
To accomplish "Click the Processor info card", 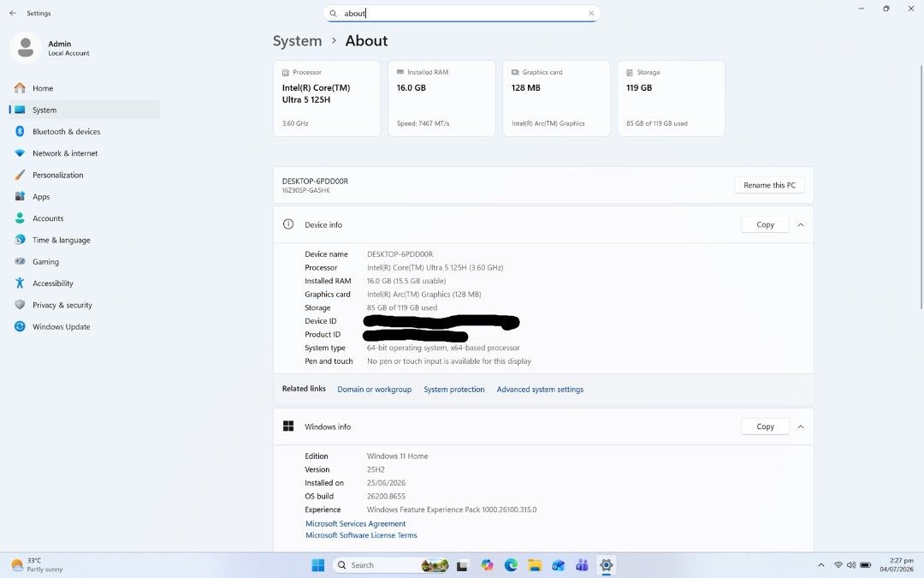I will (327, 98).
